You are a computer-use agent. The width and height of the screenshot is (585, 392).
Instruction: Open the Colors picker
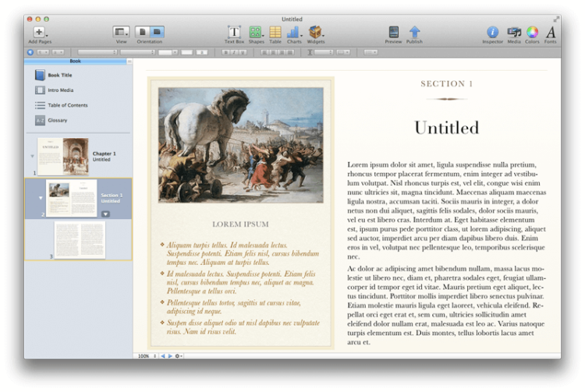(532, 32)
